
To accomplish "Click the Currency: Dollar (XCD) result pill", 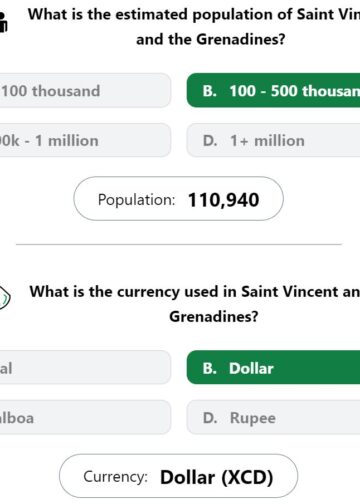I will coord(179,476).
